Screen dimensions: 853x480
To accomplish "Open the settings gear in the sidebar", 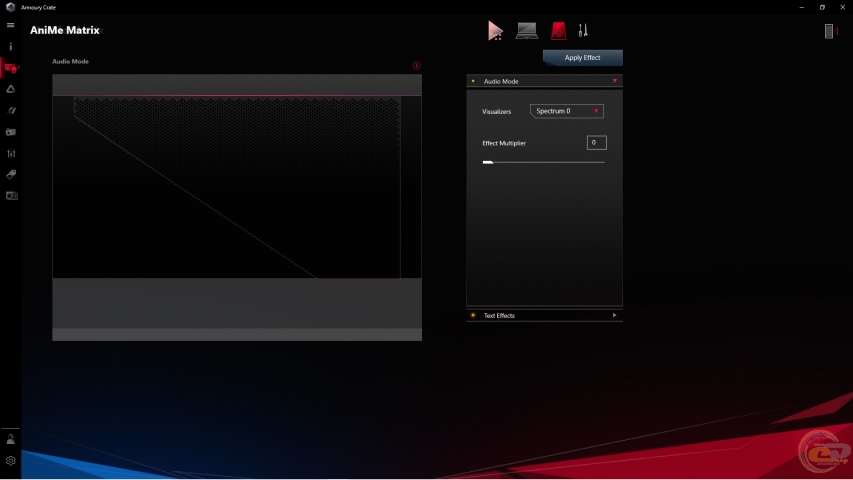I will (x=10, y=460).
